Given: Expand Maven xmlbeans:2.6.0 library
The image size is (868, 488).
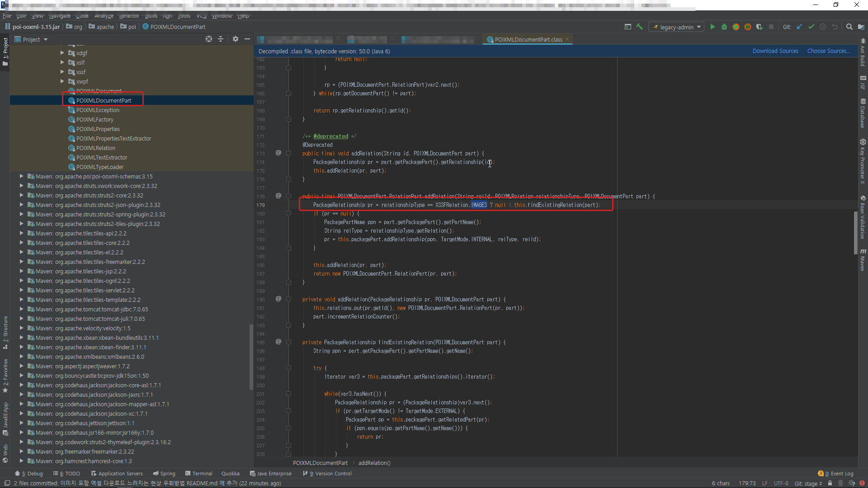Looking at the screenshot, I should [21, 357].
